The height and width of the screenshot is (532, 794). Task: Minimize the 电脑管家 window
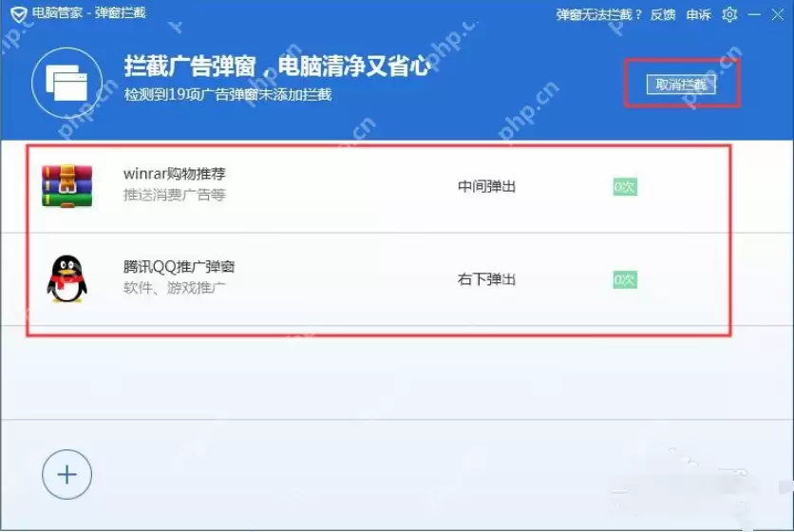754,14
